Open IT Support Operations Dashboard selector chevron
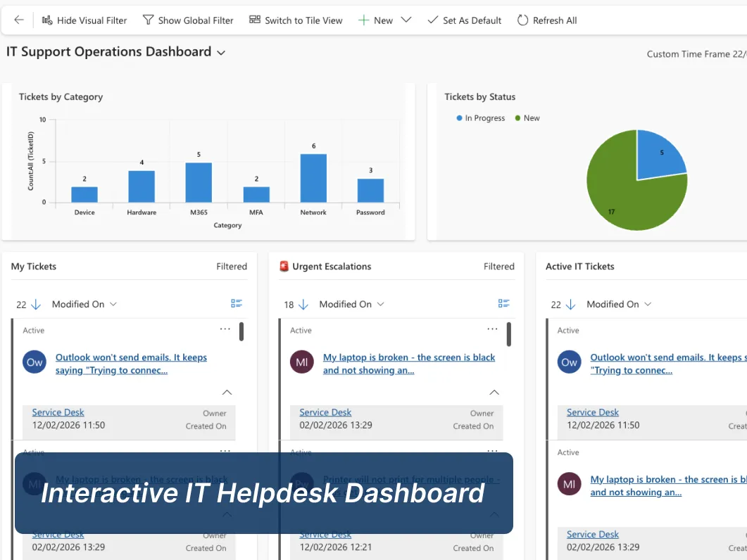This screenshot has width=747, height=560. [221, 53]
